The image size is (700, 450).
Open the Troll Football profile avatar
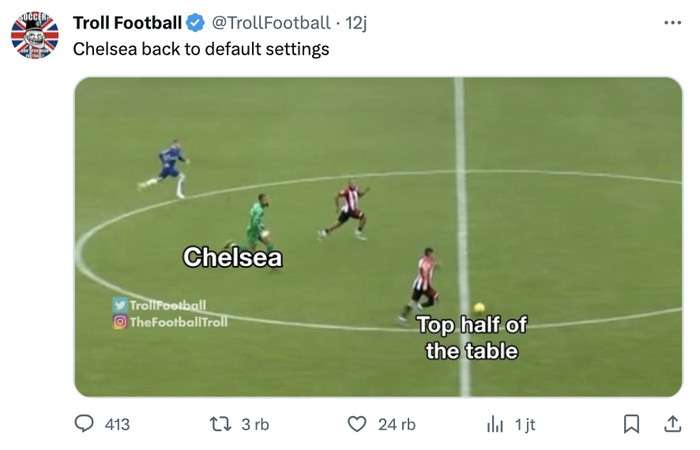click(35, 35)
